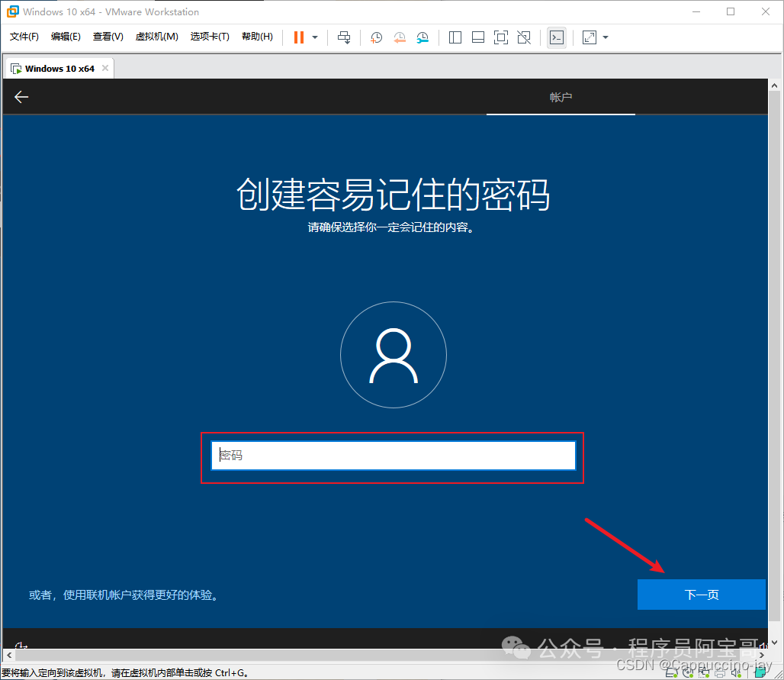This screenshot has width=784, height=680.
Task: Pause the virtual machine
Action: (x=298, y=37)
